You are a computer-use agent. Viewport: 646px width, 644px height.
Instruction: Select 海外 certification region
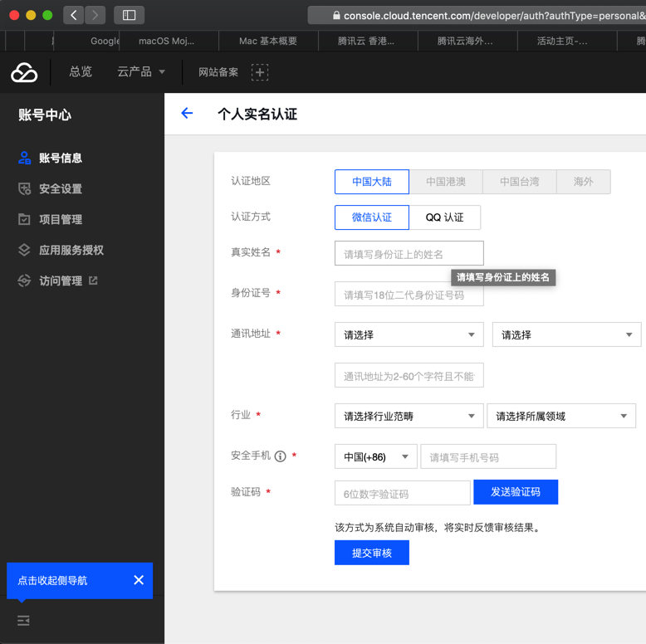point(584,182)
